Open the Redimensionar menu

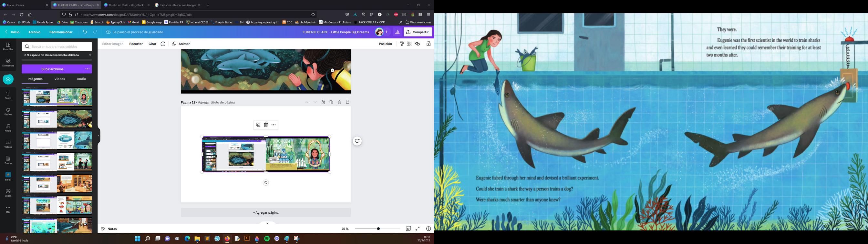61,32
